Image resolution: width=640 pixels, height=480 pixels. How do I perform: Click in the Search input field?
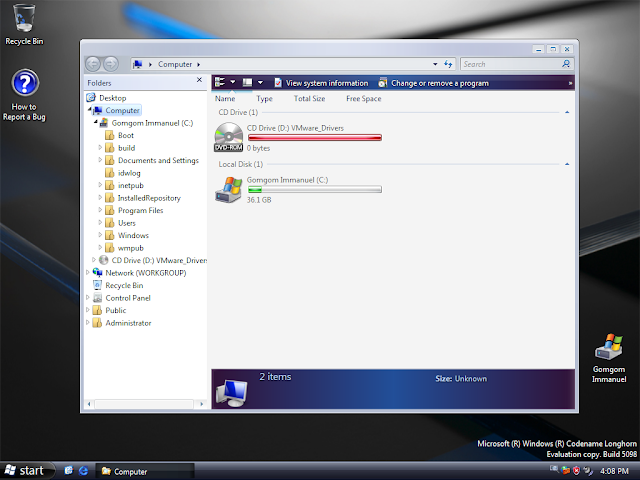[510, 64]
